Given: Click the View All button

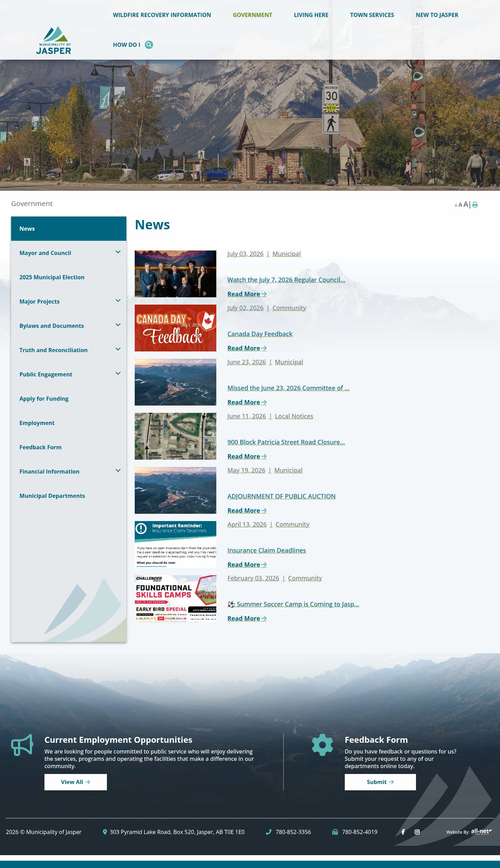Looking at the screenshot, I should 76,782.
